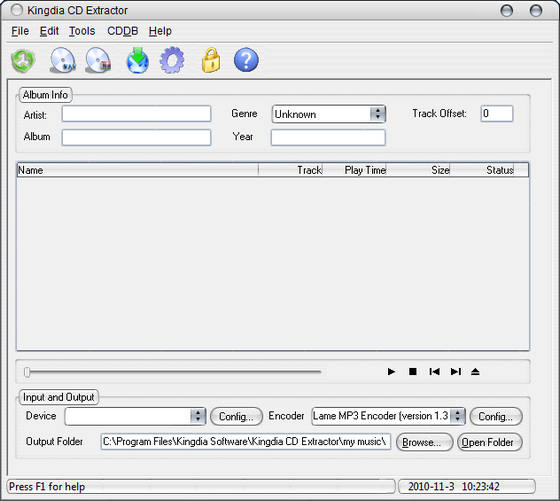
Task: Click the playback position slider handle
Action: pyautogui.click(x=27, y=372)
